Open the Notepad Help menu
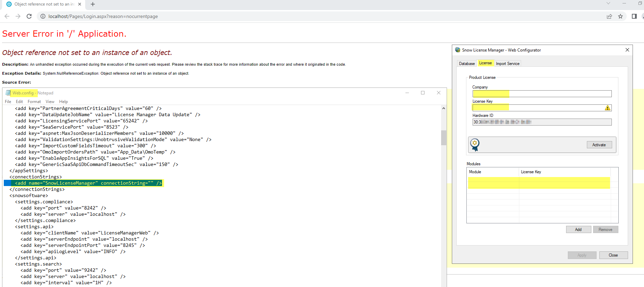 63,102
